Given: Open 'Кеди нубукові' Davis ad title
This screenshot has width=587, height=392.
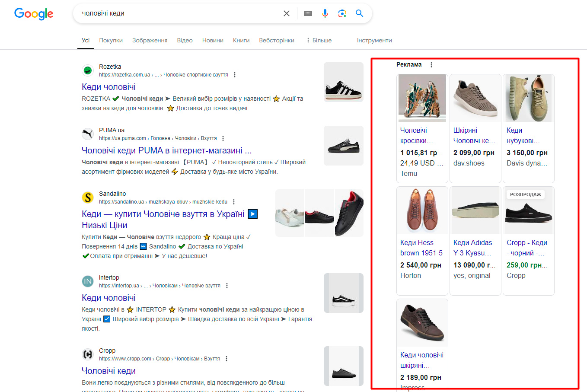Looking at the screenshot, I should click(523, 135).
